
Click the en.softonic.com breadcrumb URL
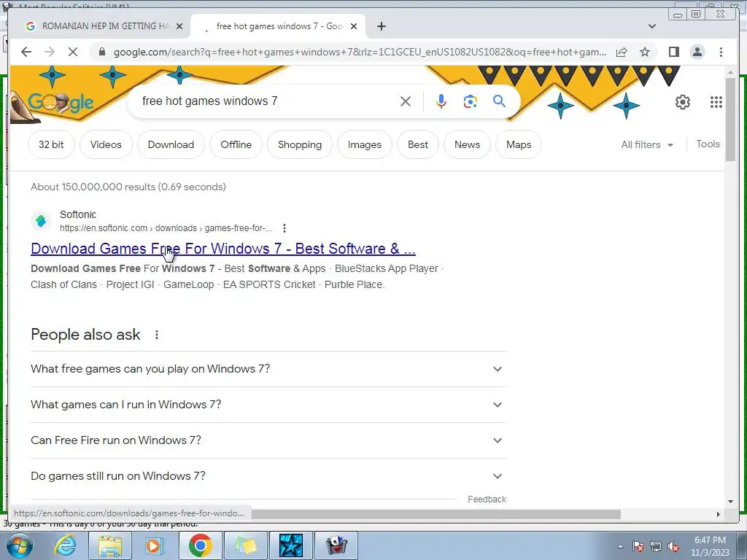tap(166, 228)
